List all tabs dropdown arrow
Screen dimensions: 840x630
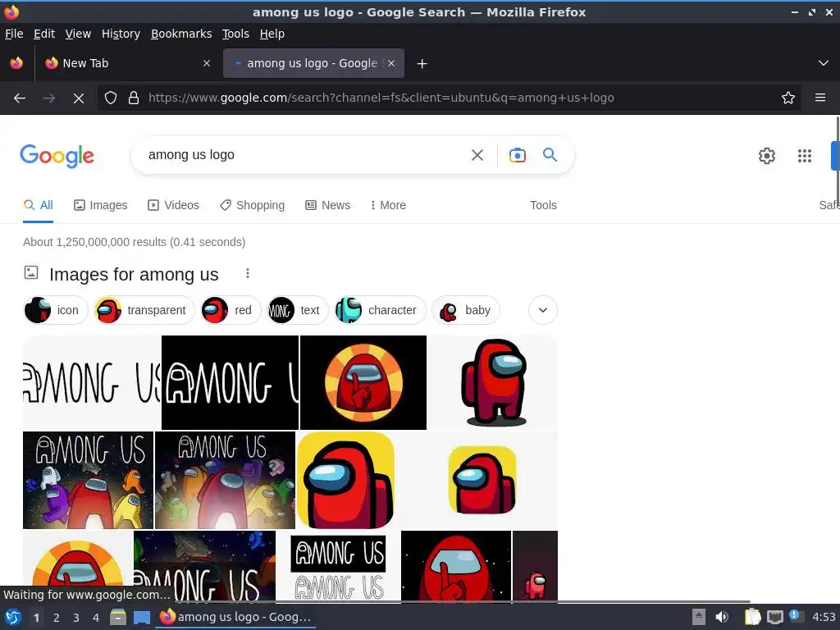pos(824,63)
